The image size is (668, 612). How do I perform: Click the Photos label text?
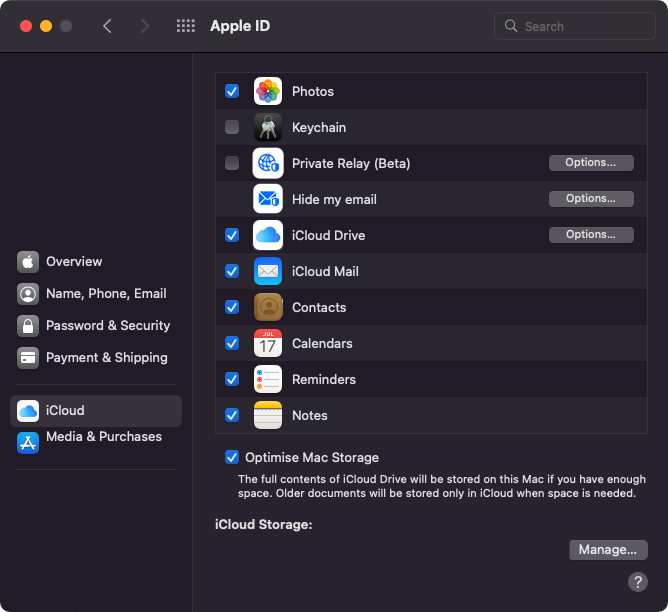pyautogui.click(x=313, y=92)
